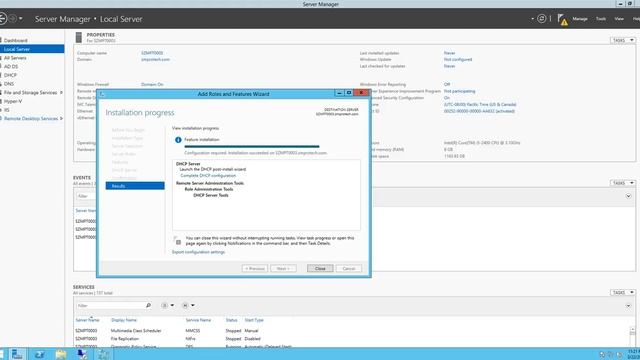Open PowerShell from the taskbar

click(39, 354)
